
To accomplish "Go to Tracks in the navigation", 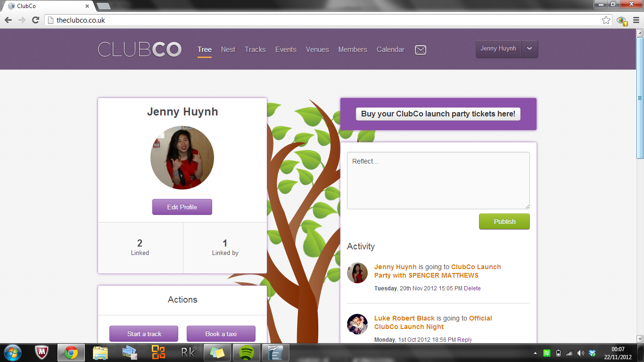I will pyautogui.click(x=255, y=49).
